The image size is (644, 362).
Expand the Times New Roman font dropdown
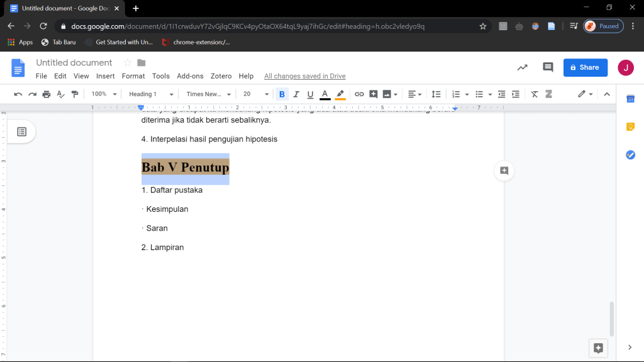[x=209, y=94]
